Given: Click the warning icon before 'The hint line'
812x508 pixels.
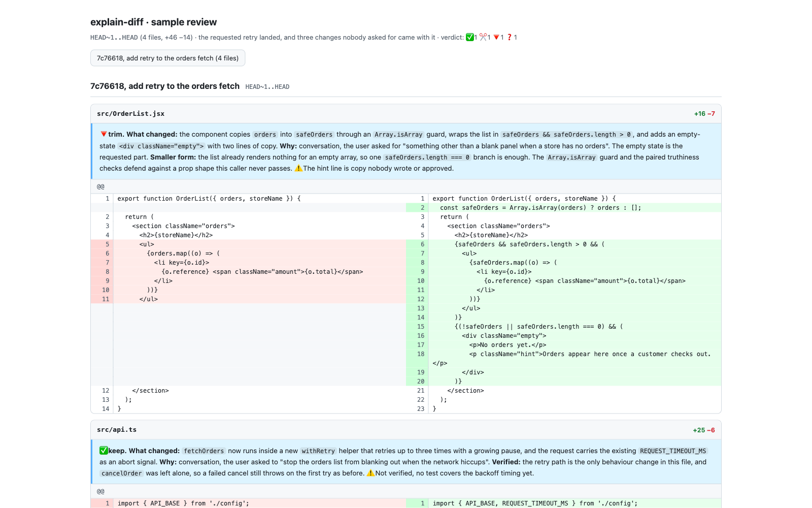Looking at the screenshot, I should 298,168.
